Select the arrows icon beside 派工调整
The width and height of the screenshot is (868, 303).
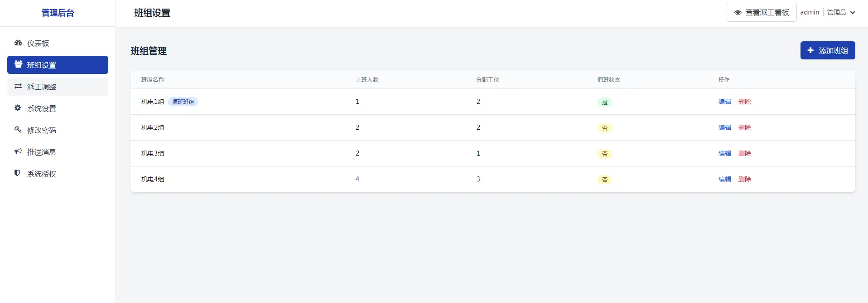[18, 86]
